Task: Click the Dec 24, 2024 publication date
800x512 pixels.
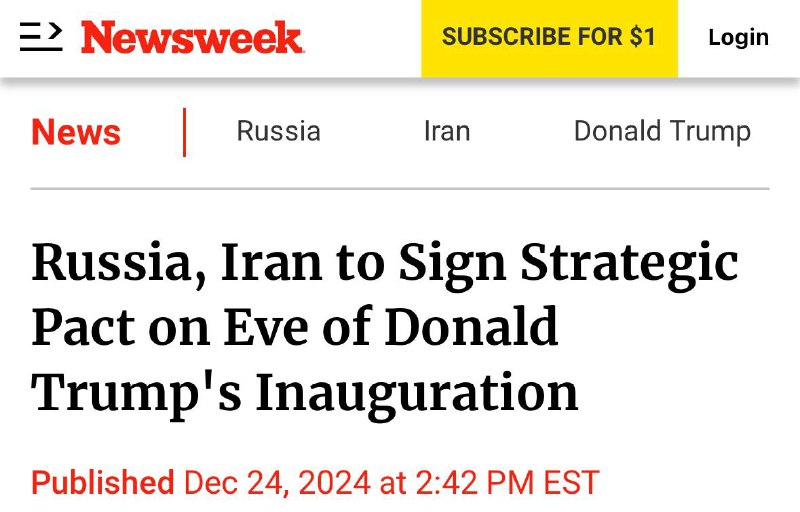Action: click(x=276, y=482)
